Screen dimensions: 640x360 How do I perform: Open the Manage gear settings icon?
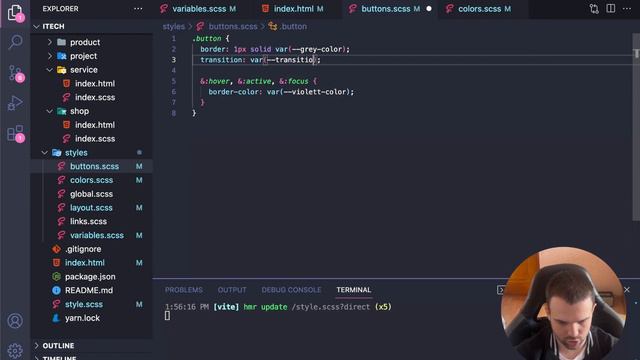click(15, 351)
